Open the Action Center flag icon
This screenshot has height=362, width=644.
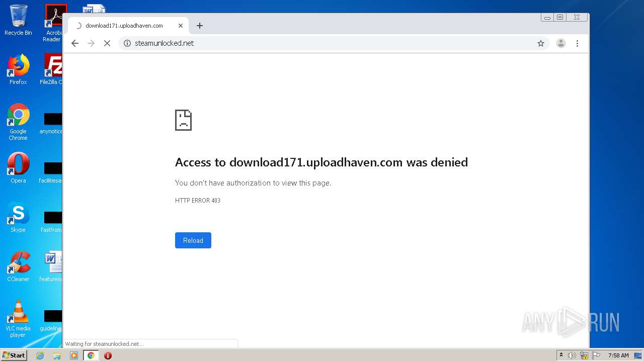pos(596,355)
